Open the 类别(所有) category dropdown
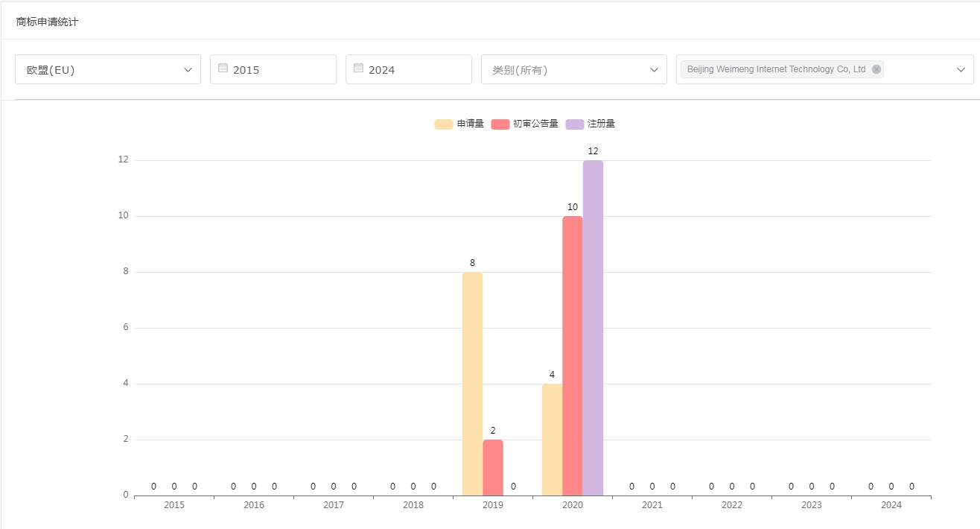 point(573,69)
